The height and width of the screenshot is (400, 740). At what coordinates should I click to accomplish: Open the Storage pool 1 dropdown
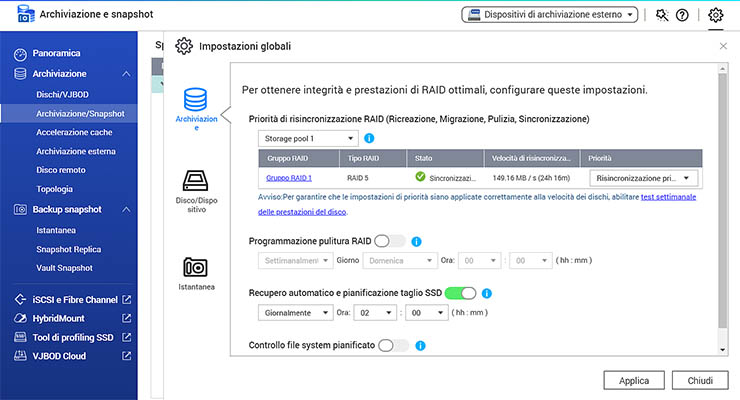(307, 138)
